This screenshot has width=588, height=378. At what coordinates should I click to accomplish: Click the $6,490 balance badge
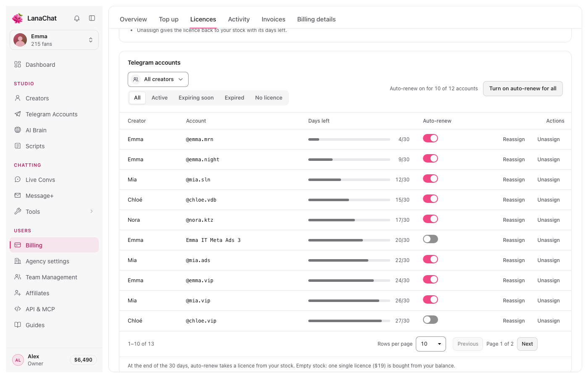(x=83, y=360)
